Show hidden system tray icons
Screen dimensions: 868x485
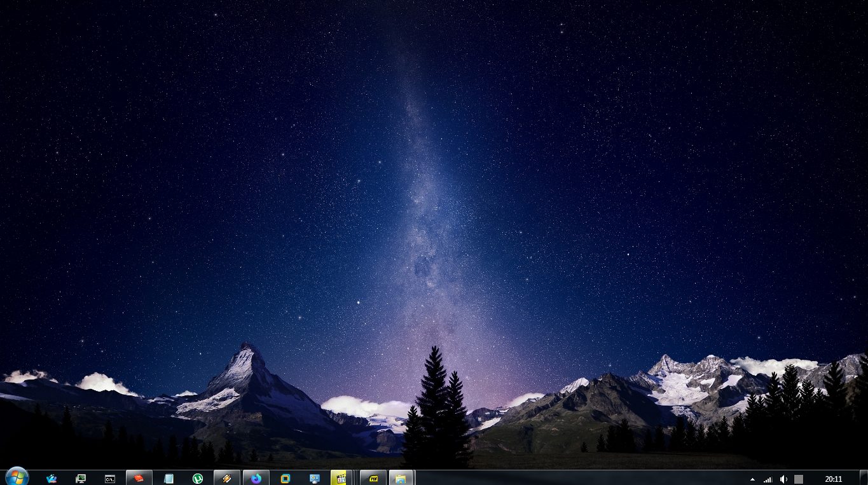tap(752, 479)
